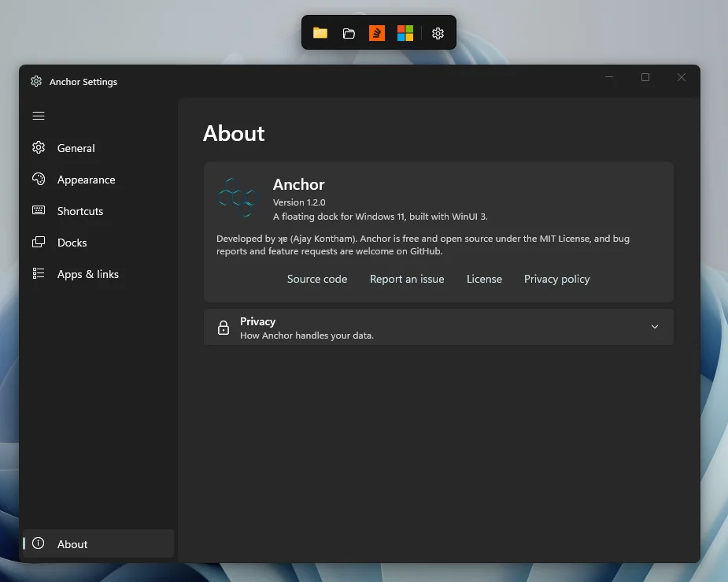This screenshot has width=728, height=582.
Task: Close the Anchor Settings window
Action: click(681, 77)
